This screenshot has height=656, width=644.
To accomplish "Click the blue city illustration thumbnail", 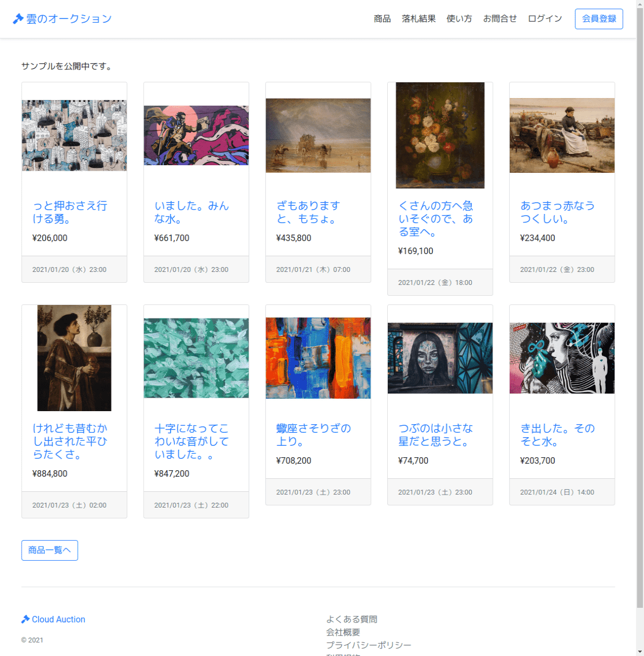I will [x=74, y=135].
